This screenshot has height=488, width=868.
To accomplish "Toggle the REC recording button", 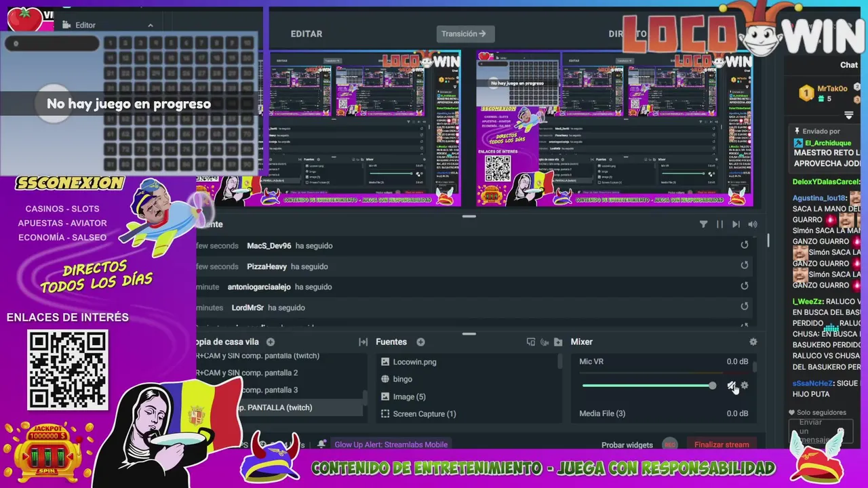I will tap(670, 445).
